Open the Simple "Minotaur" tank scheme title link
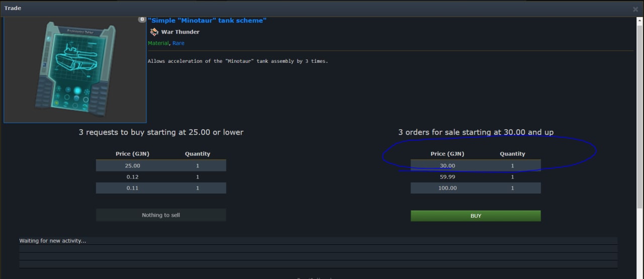 [207, 21]
